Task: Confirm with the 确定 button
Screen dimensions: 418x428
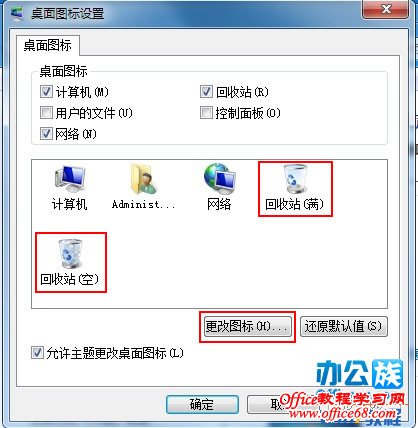Action: (x=202, y=404)
